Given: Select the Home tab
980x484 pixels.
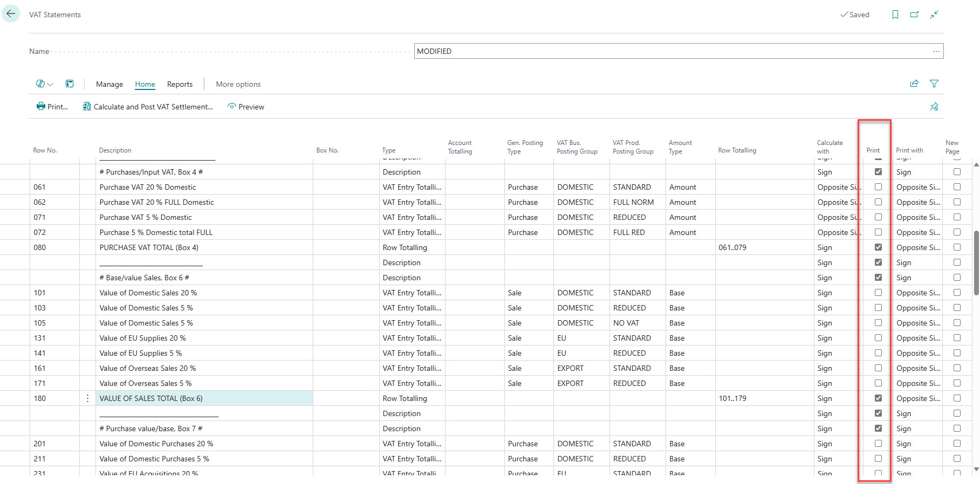Looking at the screenshot, I should pos(145,84).
